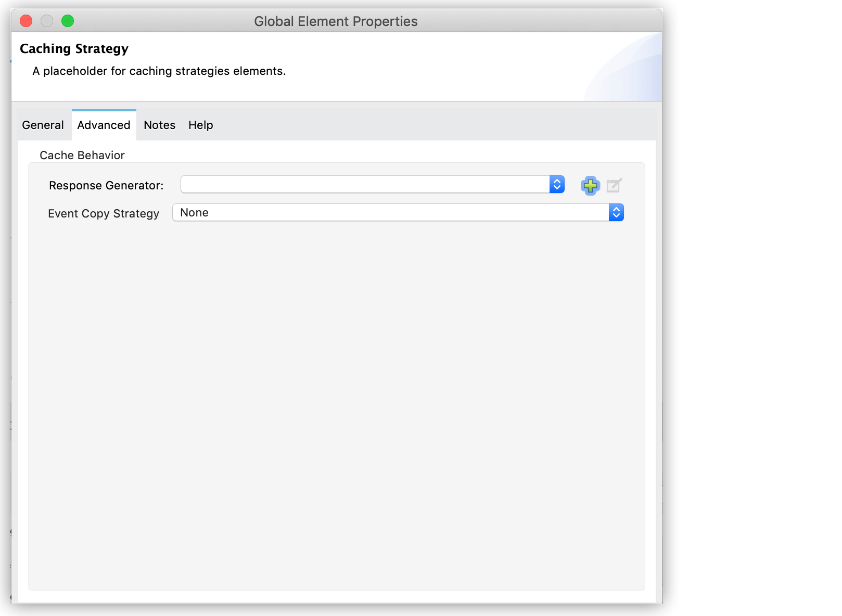Screen dimensions: 842x616
Task: Click inside the Response Generator input field
Action: (364, 184)
